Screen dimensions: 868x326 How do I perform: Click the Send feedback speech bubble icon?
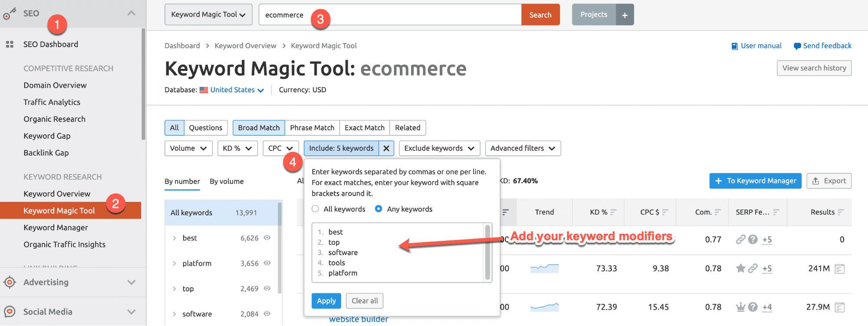tap(797, 46)
